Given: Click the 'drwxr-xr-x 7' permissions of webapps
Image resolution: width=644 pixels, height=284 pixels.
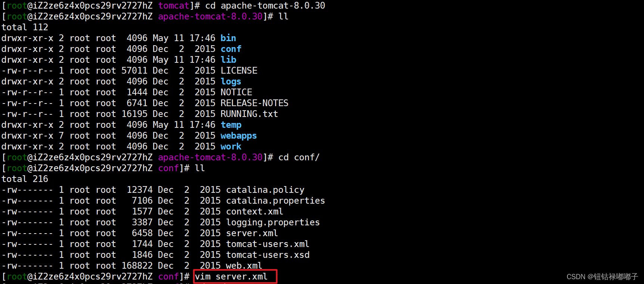Looking at the screenshot, I should tap(33, 136).
